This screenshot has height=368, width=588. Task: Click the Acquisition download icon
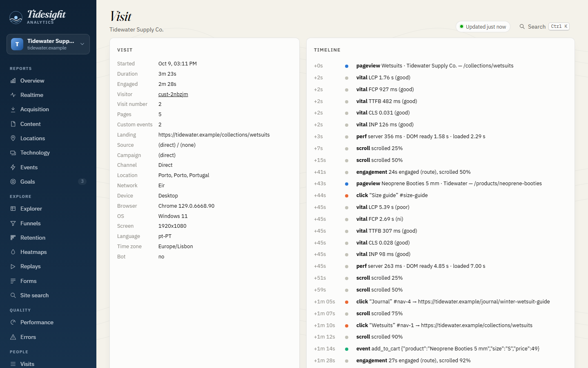tap(13, 109)
